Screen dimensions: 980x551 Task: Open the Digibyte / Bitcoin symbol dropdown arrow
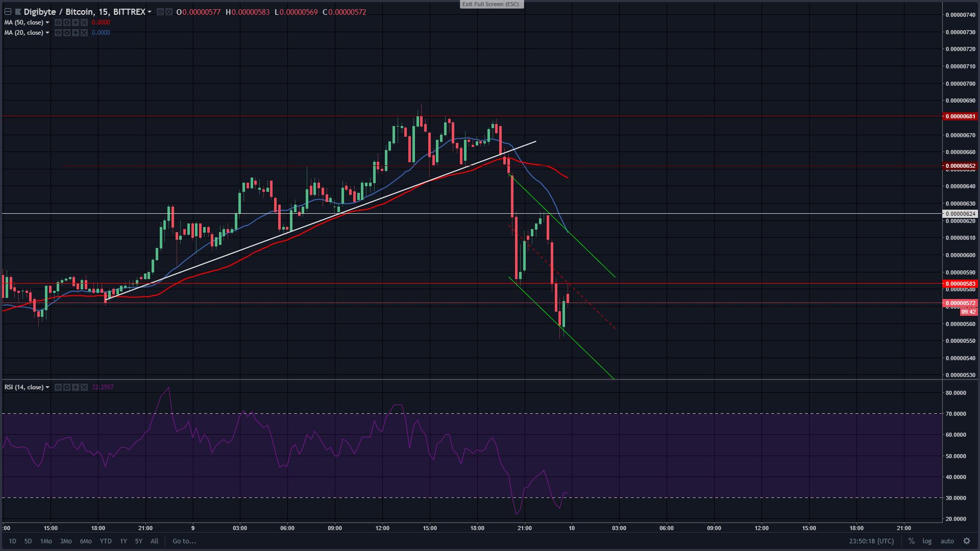150,12
